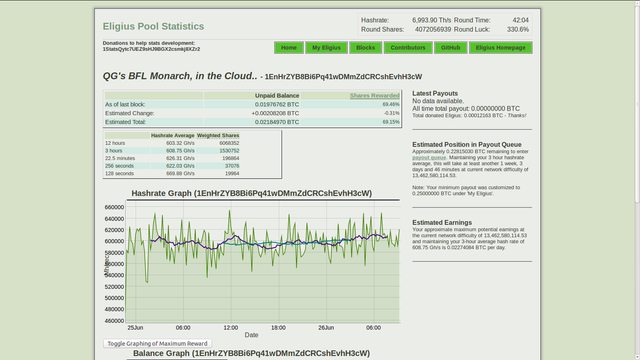Click the page vertical scrollbar
The width and height of the screenshot is (640, 360).
tap(637, 180)
